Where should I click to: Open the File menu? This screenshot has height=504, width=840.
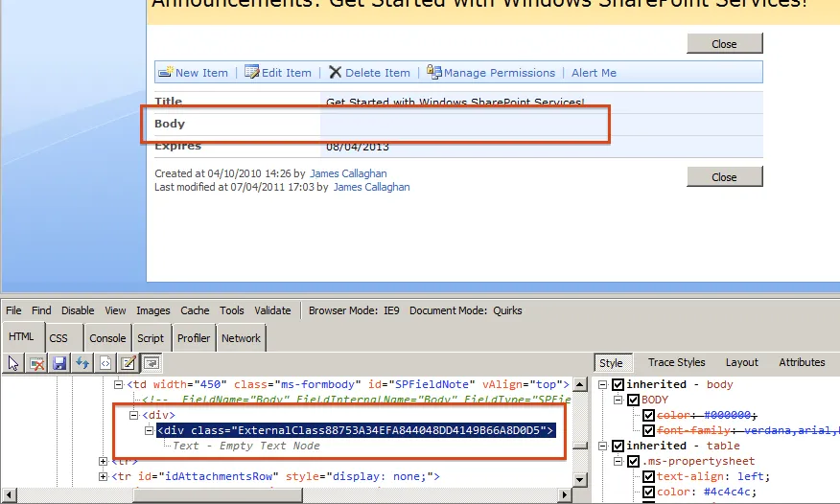click(13, 310)
